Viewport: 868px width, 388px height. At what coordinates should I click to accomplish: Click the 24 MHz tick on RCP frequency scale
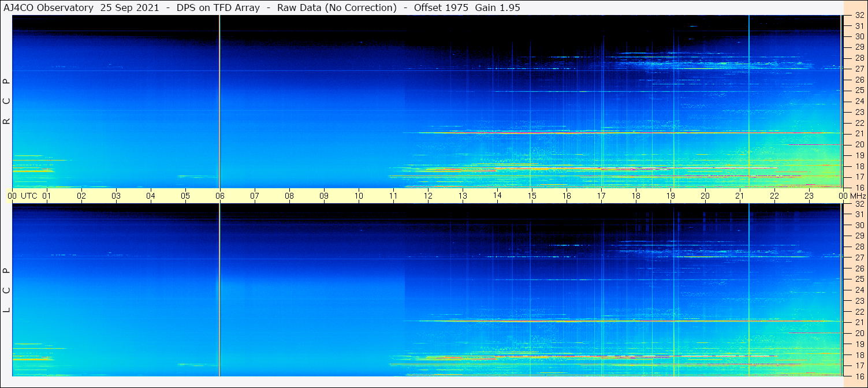click(859, 101)
